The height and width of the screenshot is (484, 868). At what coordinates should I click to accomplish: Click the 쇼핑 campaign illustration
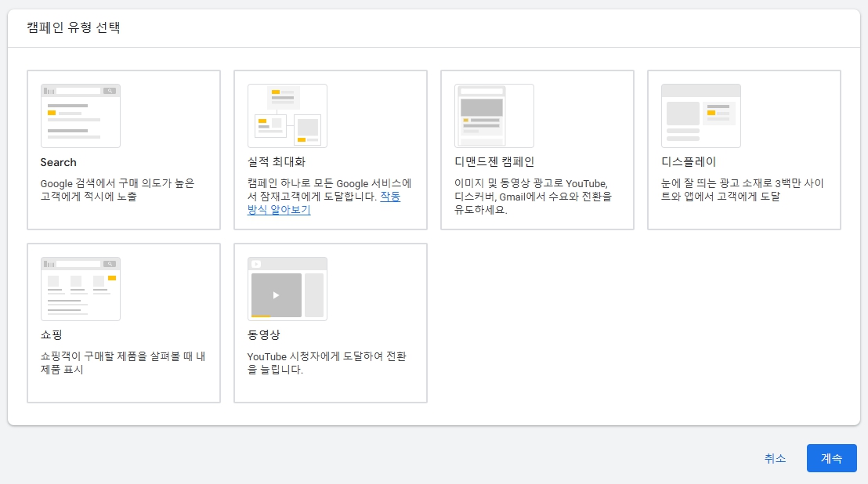(x=80, y=289)
